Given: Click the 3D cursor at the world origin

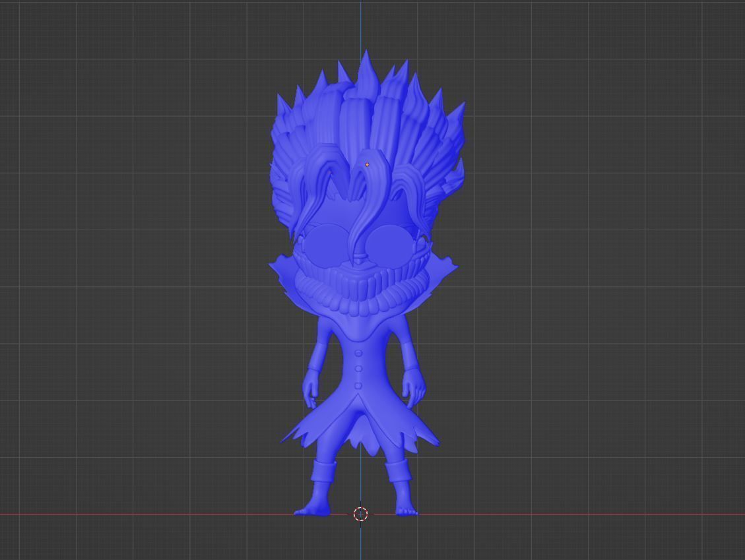Looking at the screenshot, I should click(360, 514).
